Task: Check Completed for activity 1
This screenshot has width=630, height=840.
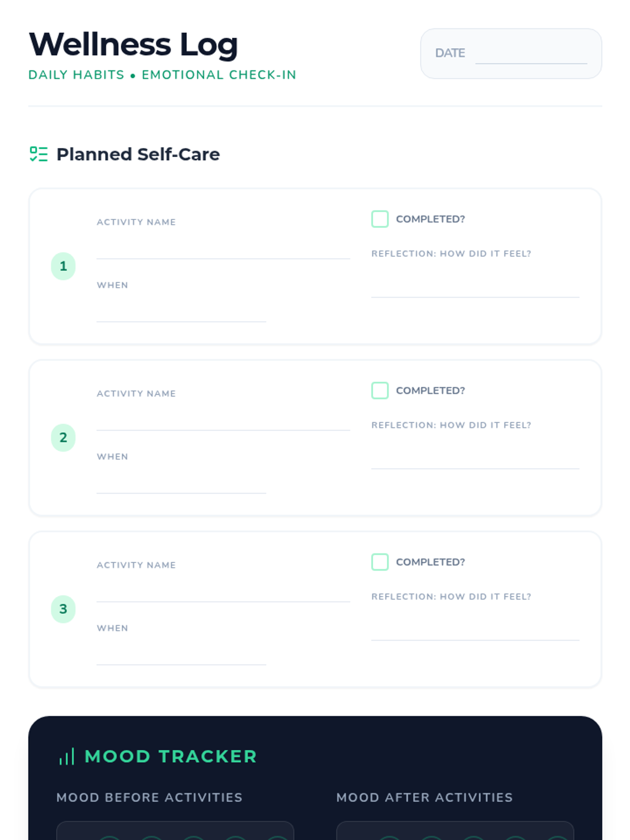Action: click(x=380, y=219)
